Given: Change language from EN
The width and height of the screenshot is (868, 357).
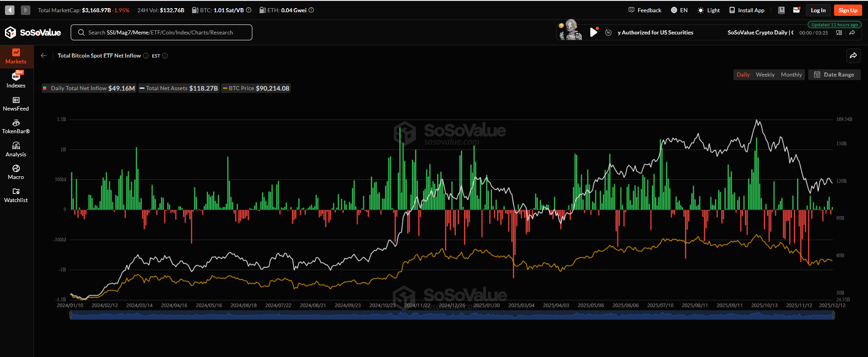Looking at the screenshot, I should pos(679,10).
